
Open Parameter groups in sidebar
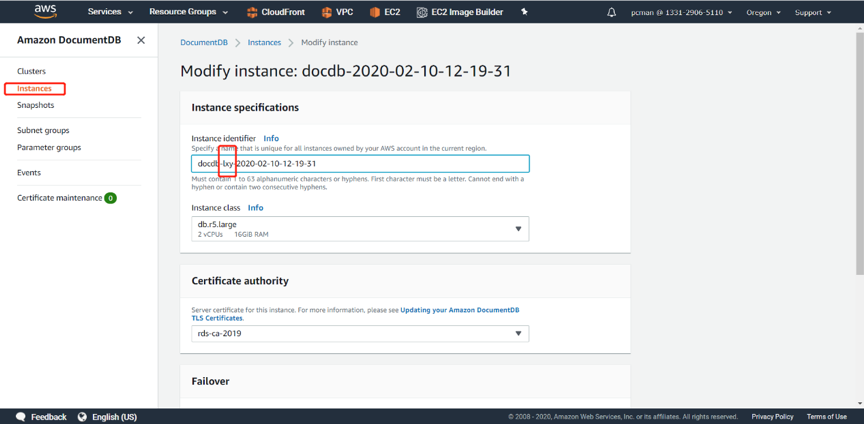pyautogui.click(x=49, y=147)
